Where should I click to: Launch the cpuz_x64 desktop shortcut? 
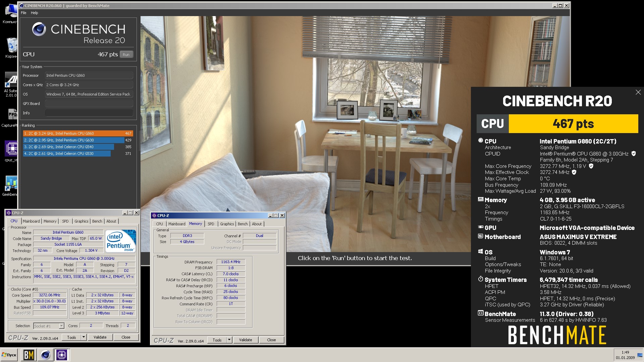(x=11, y=151)
